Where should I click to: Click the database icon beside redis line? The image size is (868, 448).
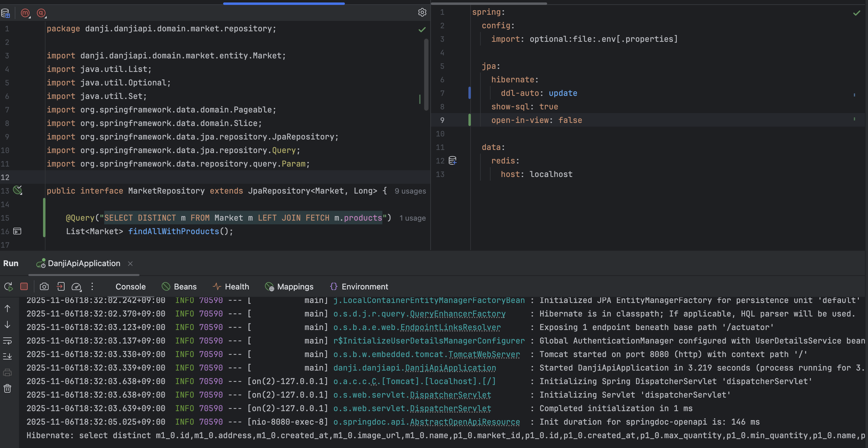452,161
